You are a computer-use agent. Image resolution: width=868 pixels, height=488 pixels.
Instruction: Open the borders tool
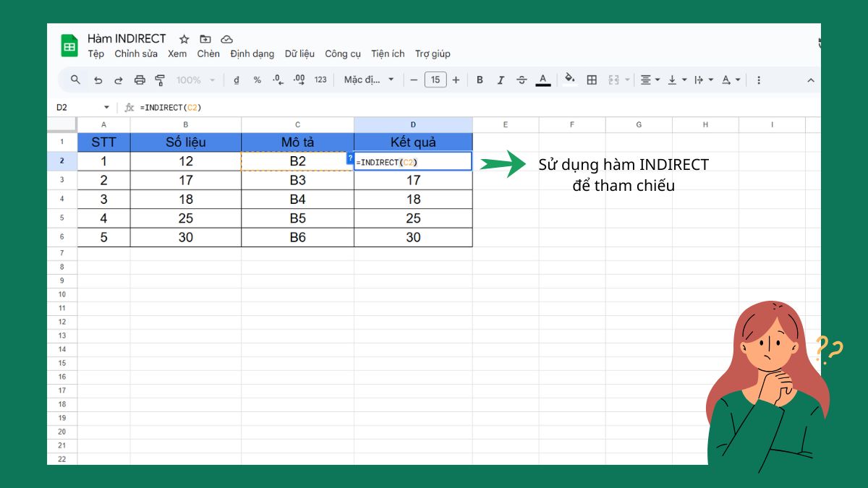pyautogui.click(x=592, y=80)
